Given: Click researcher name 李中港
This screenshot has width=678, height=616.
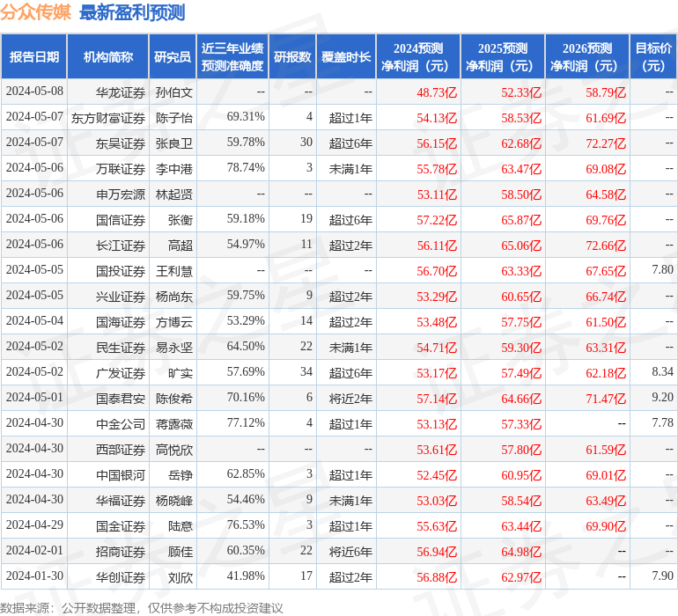Looking at the screenshot, I should (x=173, y=169).
